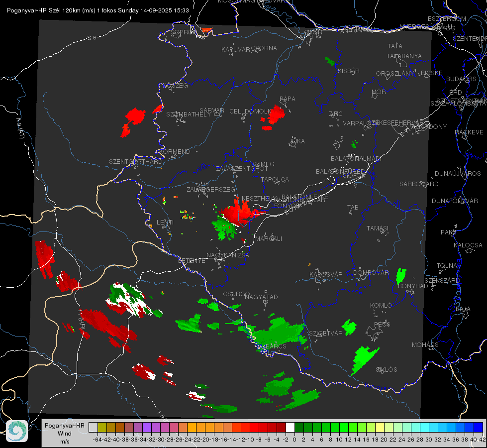Select the KOMLÓ city label
Screen dimensions: 487x448
pyautogui.click(x=381, y=306)
